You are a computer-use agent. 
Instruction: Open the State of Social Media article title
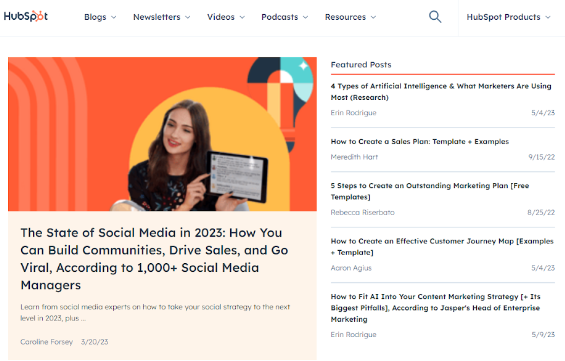(x=154, y=259)
